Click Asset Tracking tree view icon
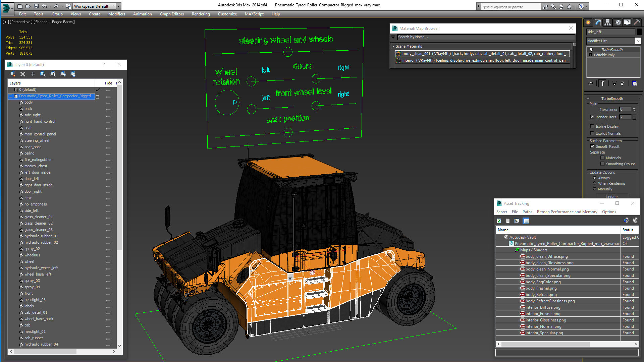The image size is (644, 362). tap(517, 221)
